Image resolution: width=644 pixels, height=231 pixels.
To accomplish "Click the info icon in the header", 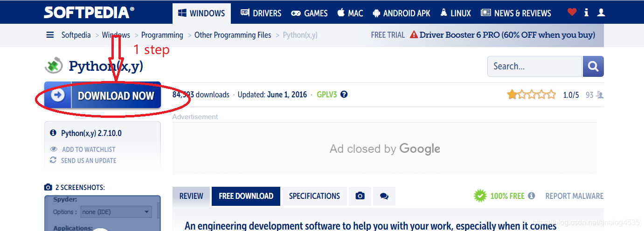I will click(587, 13).
